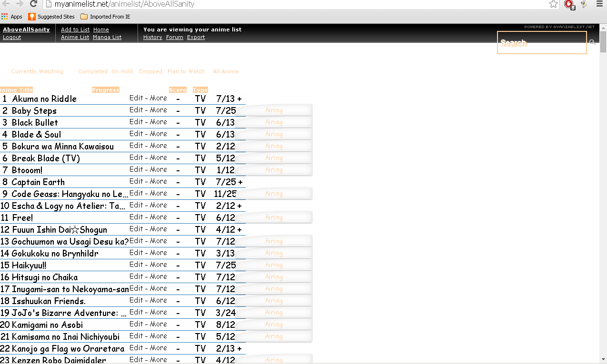Viewport: 607px width, 364px height.
Task: Expand More details for Baby Steps
Action: tap(159, 110)
